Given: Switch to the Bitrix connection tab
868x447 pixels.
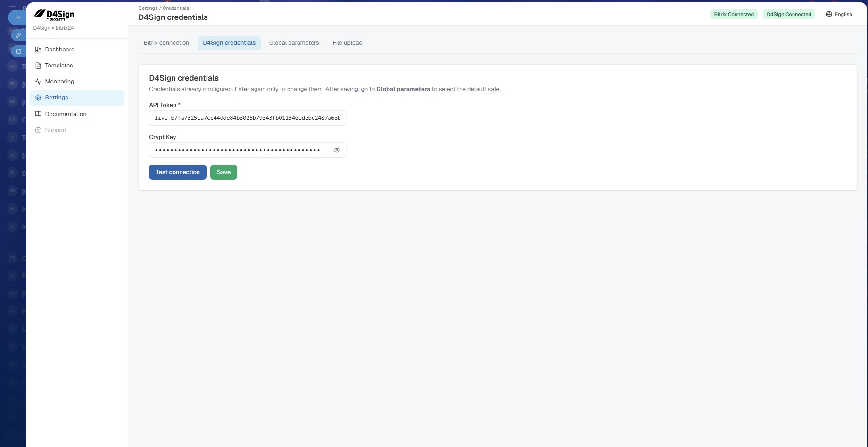Looking at the screenshot, I should click(x=166, y=43).
